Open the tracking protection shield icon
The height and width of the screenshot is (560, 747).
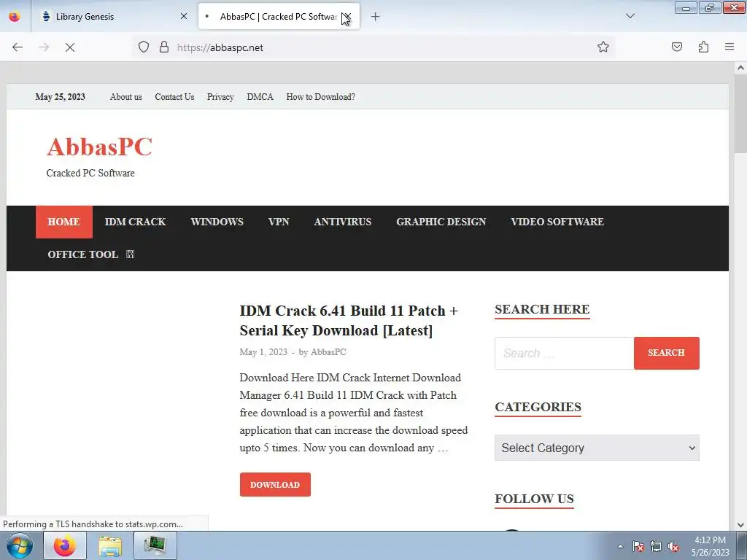click(x=144, y=47)
